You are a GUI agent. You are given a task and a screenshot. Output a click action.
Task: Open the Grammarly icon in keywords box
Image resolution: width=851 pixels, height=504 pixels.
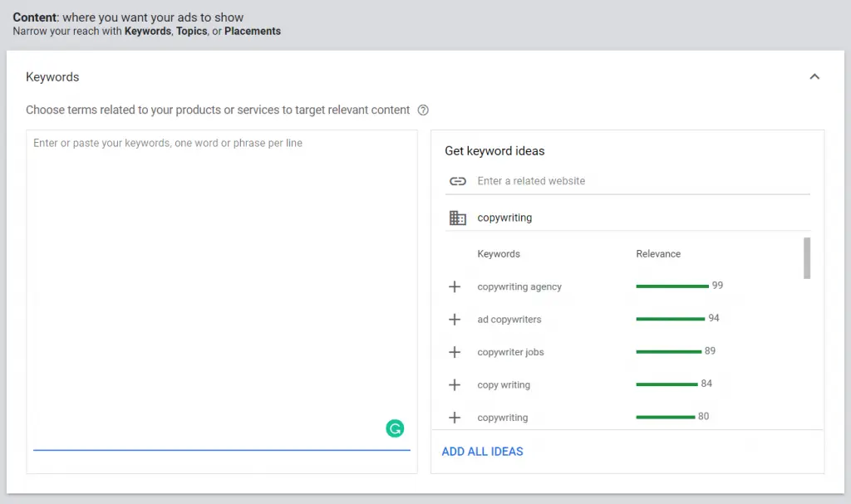(x=395, y=428)
